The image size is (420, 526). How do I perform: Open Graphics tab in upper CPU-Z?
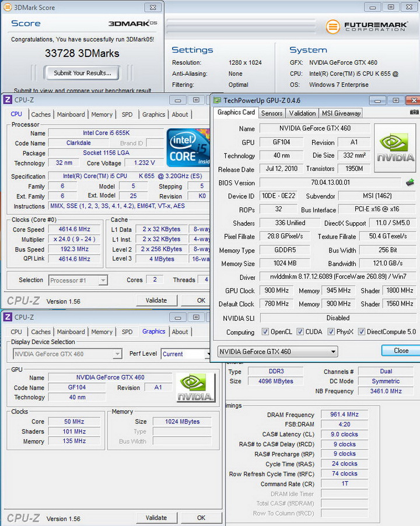coord(153,114)
